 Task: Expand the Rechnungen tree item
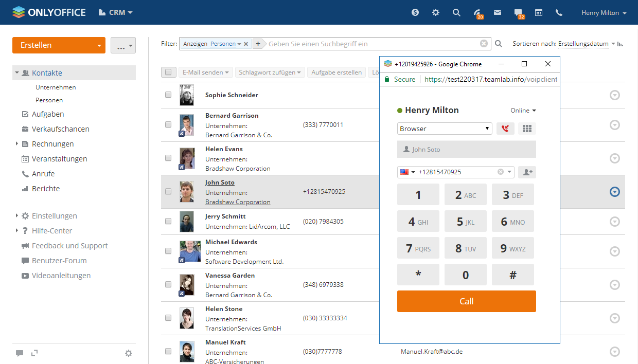click(17, 144)
